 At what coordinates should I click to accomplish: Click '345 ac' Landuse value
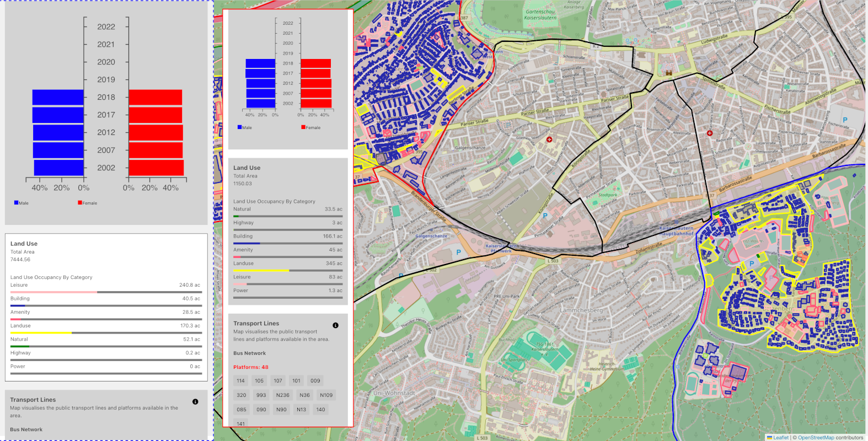coord(334,263)
